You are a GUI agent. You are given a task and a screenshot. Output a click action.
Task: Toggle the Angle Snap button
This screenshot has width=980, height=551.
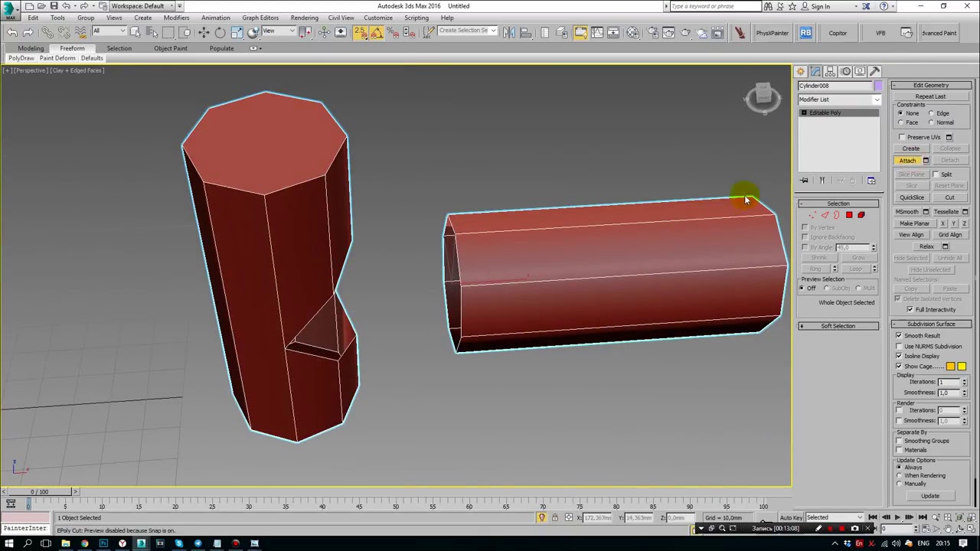(x=376, y=32)
